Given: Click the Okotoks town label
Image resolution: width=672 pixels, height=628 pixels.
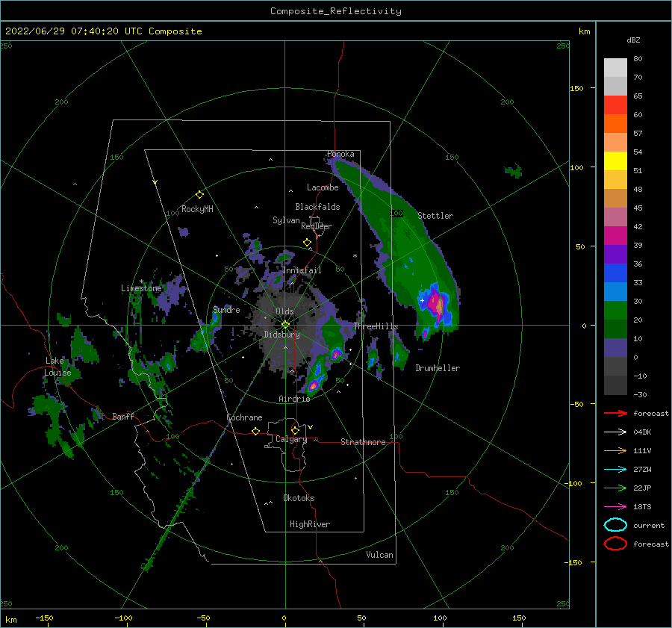Looking at the screenshot, I should pyautogui.click(x=299, y=498).
